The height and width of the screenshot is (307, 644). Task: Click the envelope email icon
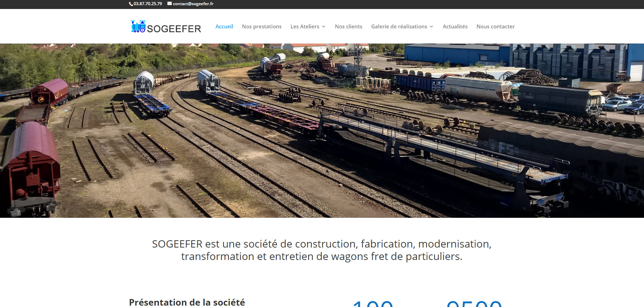[x=170, y=3]
